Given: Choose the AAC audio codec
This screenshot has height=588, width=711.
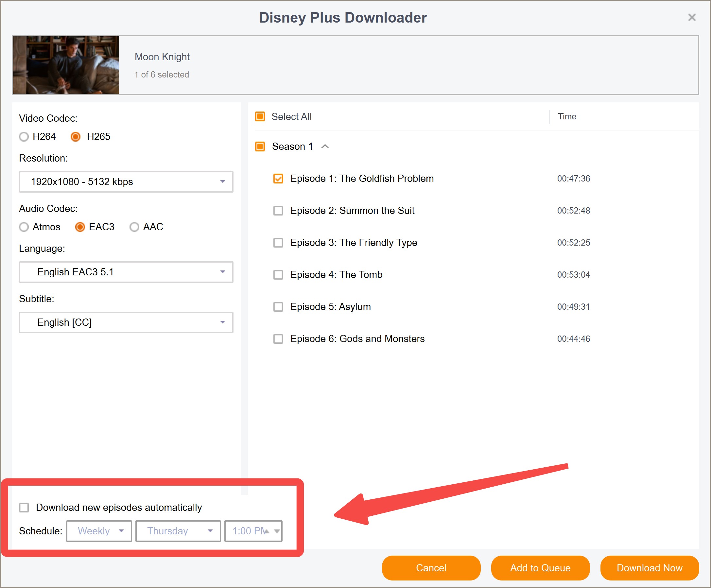Looking at the screenshot, I should [134, 227].
